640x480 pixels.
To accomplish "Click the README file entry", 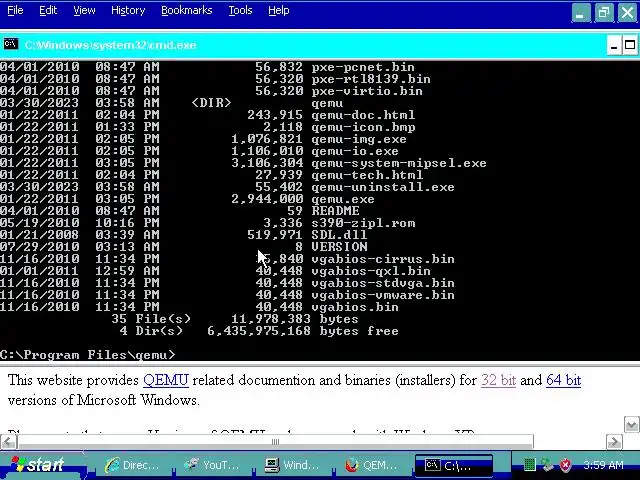I will pos(335,211).
